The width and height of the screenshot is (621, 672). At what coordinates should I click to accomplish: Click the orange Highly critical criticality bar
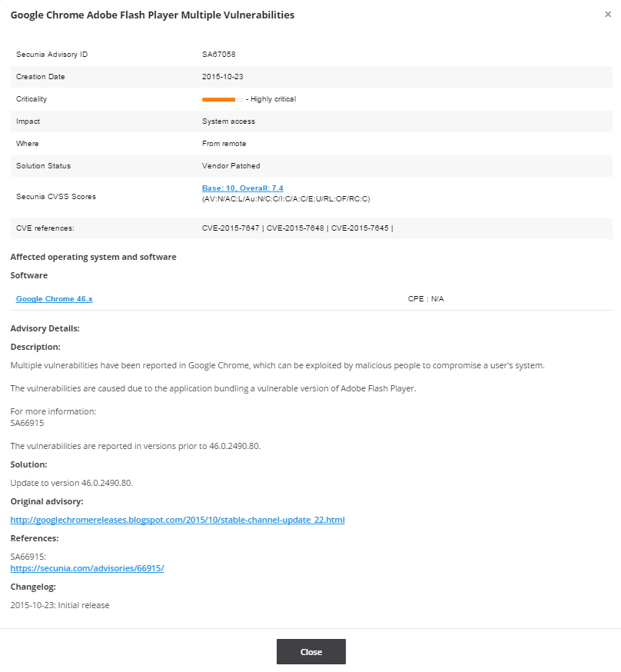tap(221, 99)
